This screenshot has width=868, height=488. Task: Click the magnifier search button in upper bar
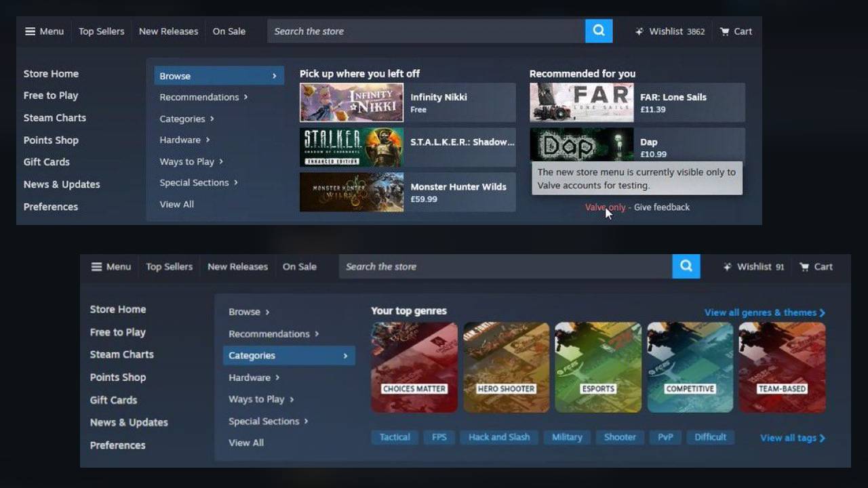(x=599, y=30)
